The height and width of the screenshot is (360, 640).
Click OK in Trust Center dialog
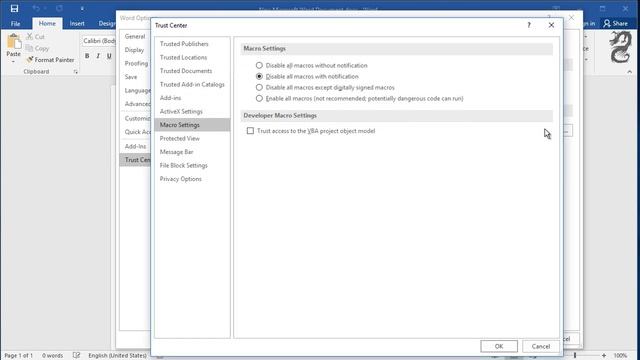click(x=499, y=346)
